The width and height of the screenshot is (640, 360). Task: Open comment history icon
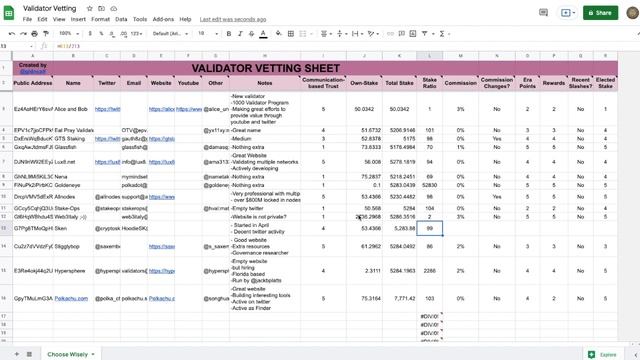[x=543, y=13]
